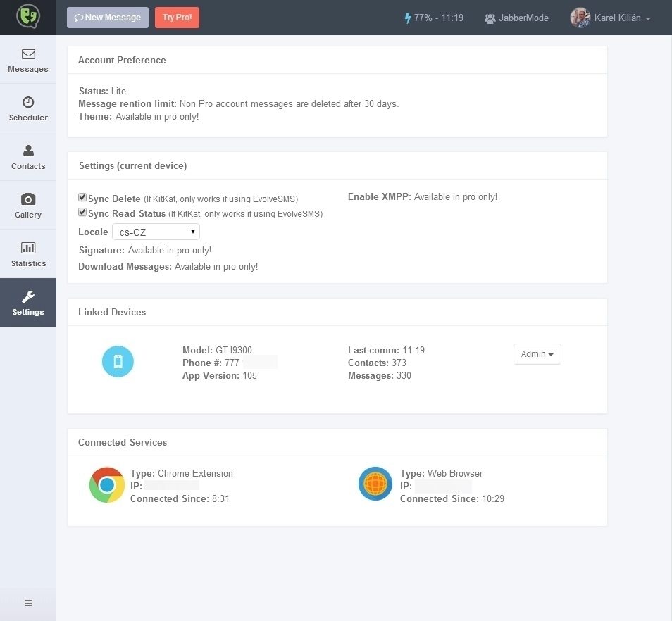Click Phone #: 777 text
Screen dimensions: 672x621
pos(211,363)
